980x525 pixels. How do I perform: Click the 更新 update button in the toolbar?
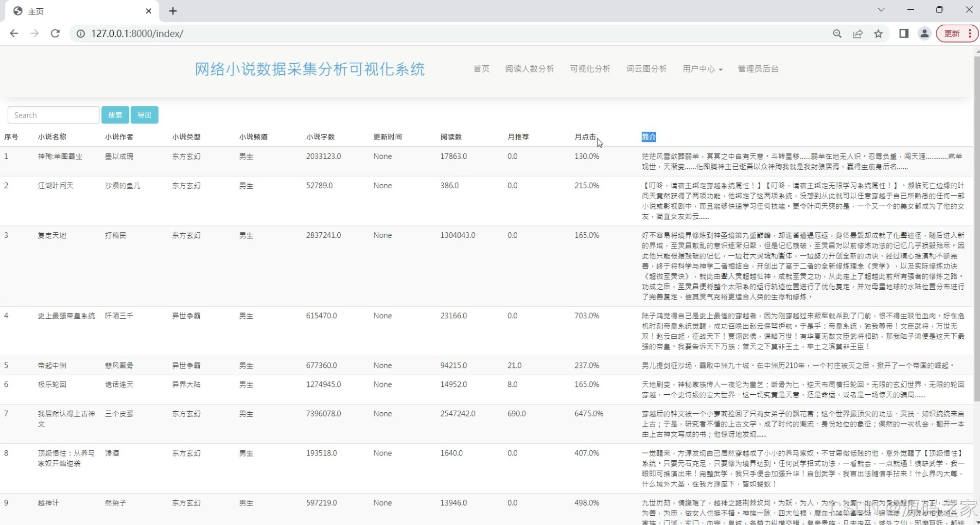(951, 34)
